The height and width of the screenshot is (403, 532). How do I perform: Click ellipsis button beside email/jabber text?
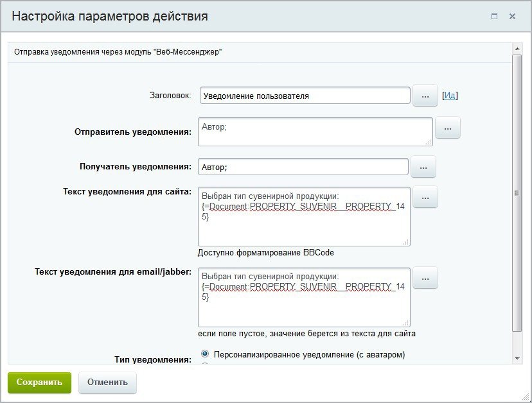coord(425,278)
